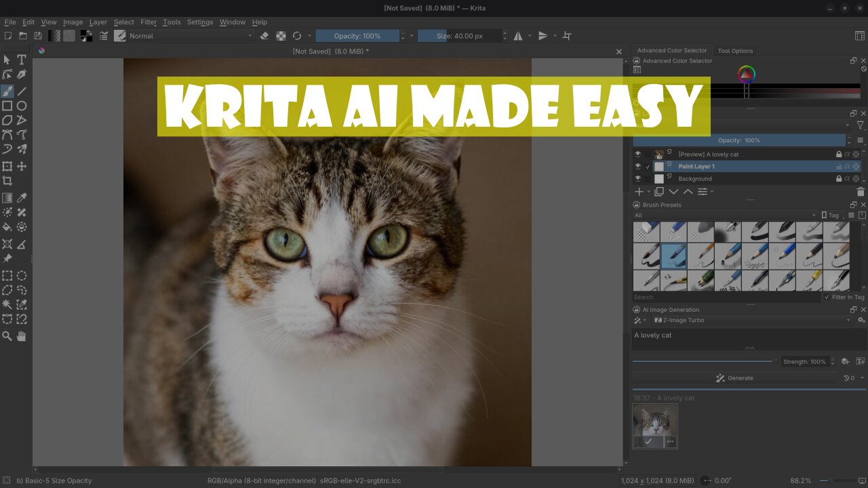This screenshot has width=868, height=488.
Task: Hide the [Preview] A lovely cat layer
Action: tap(637, 154)
